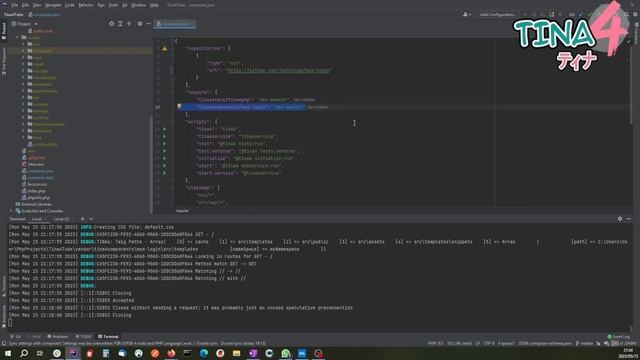Hide the terminal panel with minus icon
640x360 pixels.
pos(629,219)
